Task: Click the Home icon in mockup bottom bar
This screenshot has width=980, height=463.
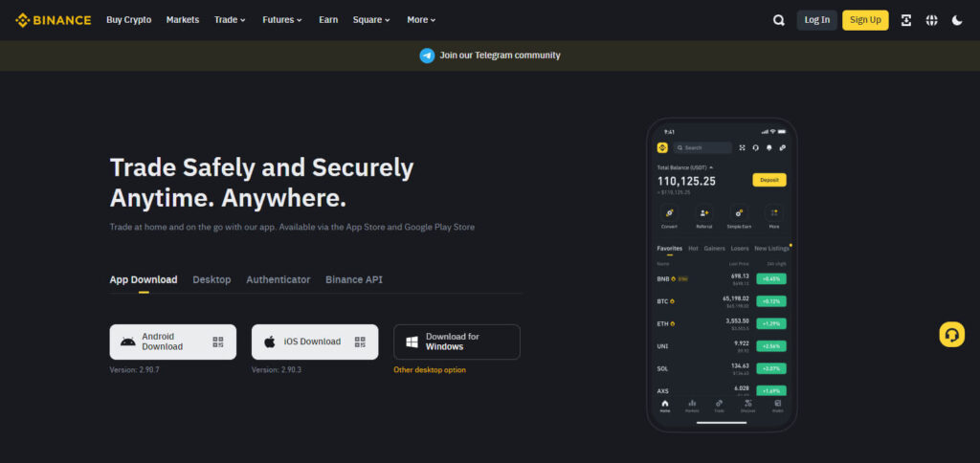Action: pyautogui.click(x=664, y=406)
